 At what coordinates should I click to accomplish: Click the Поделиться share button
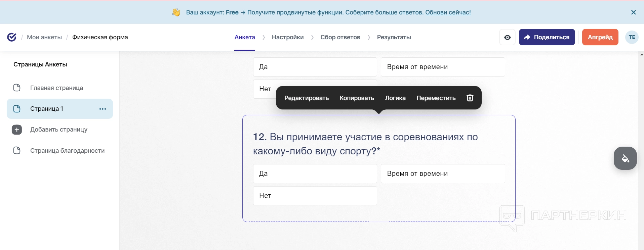coord(547,37)
